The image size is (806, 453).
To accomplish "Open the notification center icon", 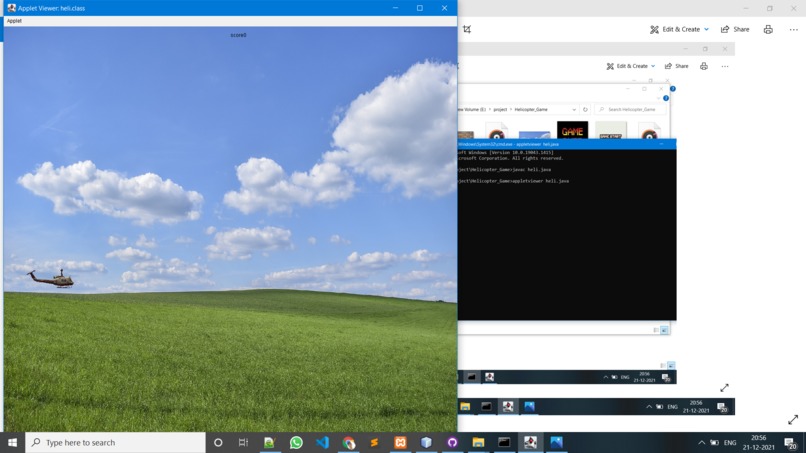I will click(791, 442).
